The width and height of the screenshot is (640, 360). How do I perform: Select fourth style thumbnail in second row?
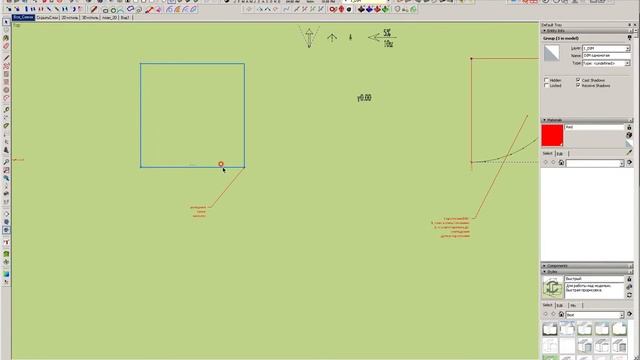602,345
